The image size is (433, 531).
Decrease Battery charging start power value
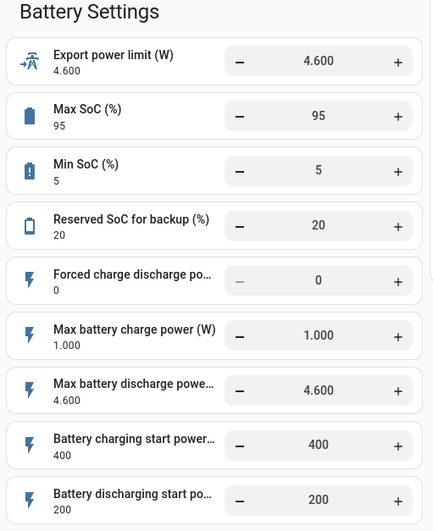240,446
